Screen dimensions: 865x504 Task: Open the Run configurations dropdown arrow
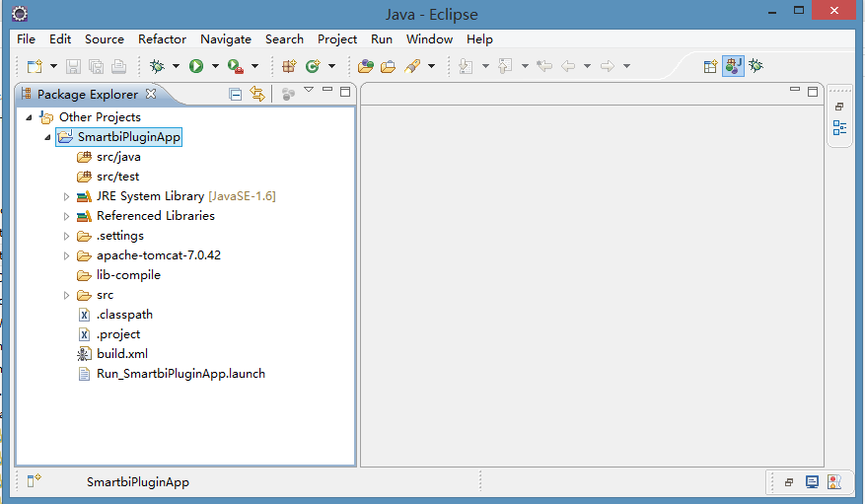[215, 66]
